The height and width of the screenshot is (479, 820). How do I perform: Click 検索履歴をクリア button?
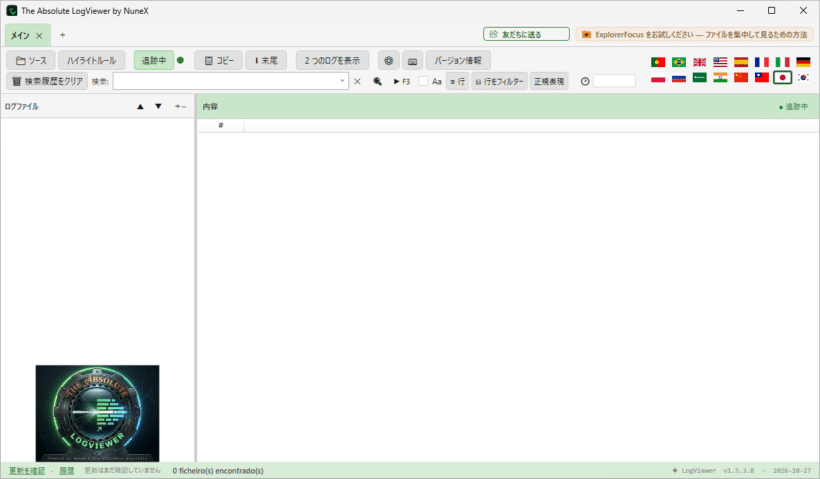[48, 81]
